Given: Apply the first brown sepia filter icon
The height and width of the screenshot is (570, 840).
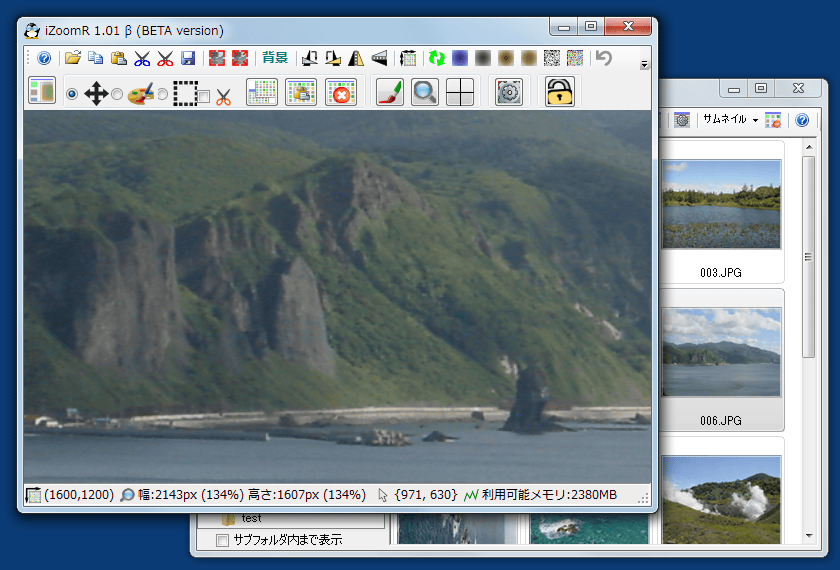Looking at the screenshot, I should click(506, 58).
